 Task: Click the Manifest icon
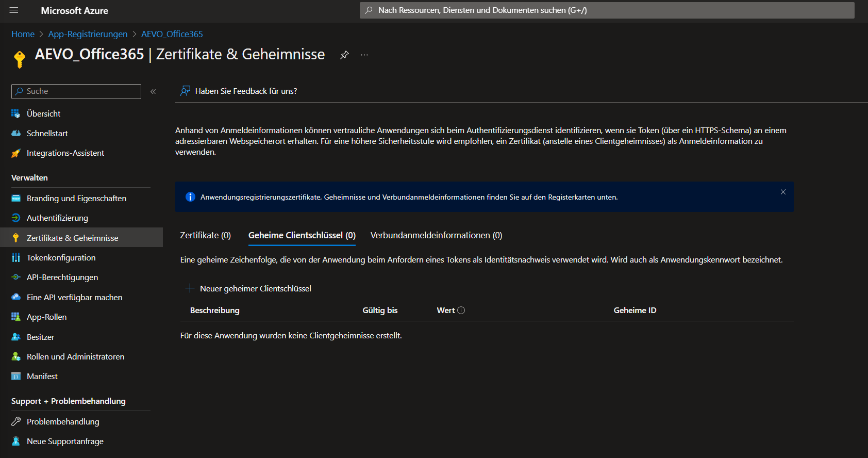pyautogui.click(x=16, y=377)
